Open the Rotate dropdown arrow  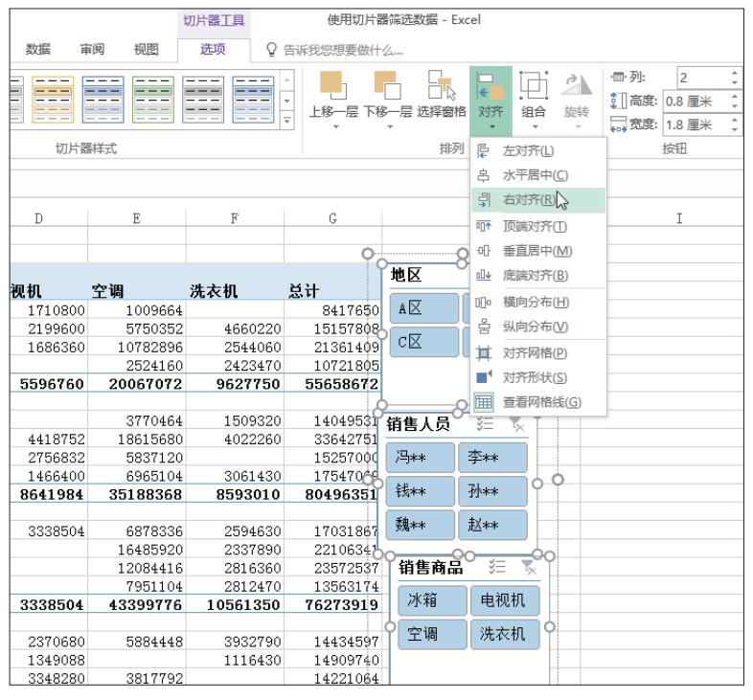(x=578, y=126)
